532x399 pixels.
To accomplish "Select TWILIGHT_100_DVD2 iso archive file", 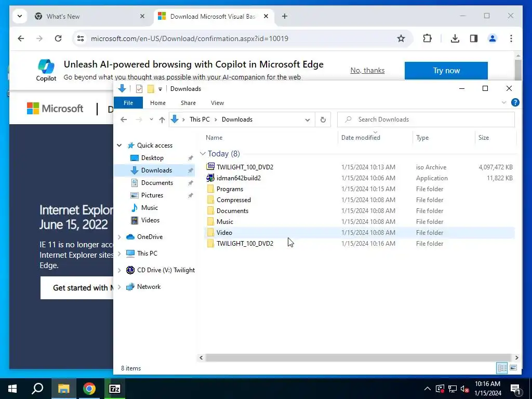I will (360, 167).
